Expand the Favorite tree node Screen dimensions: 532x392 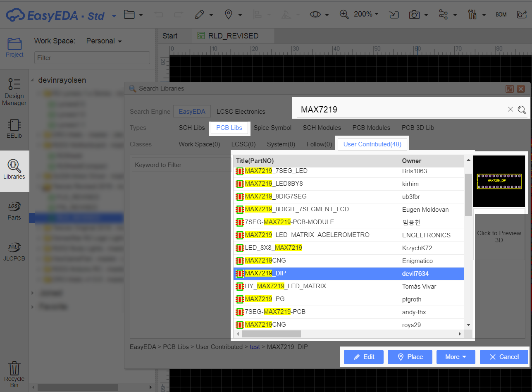pyautogui.click(x=33, y=307)
